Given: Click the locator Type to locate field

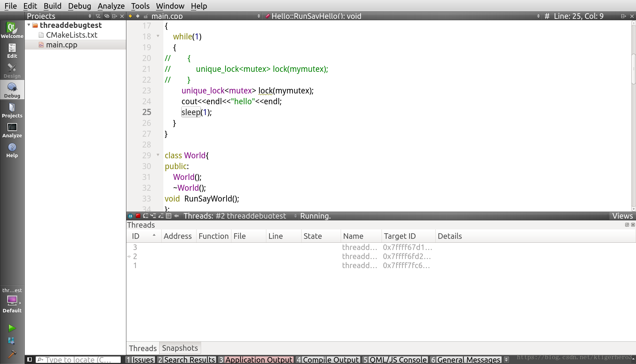Looking at the screenshot, I should click(78, 359).
